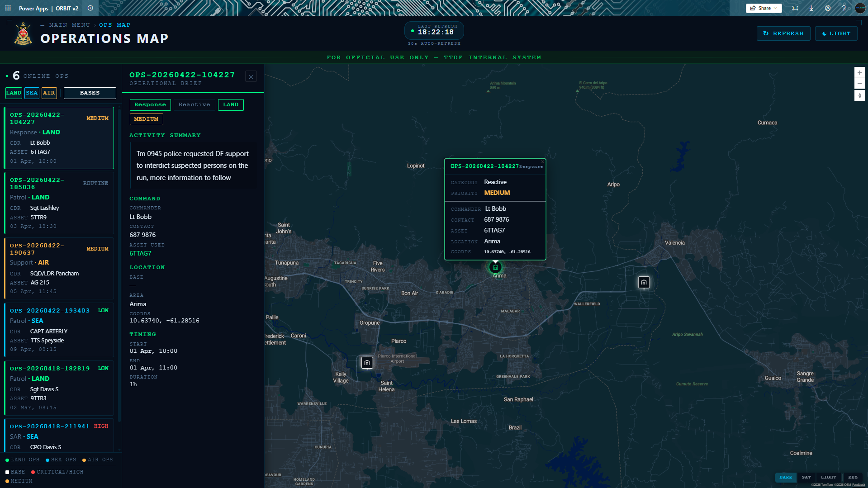Click the Arima operation map marker
The height and width of the screenshot is (488, 868).
(x=495, y=267)
